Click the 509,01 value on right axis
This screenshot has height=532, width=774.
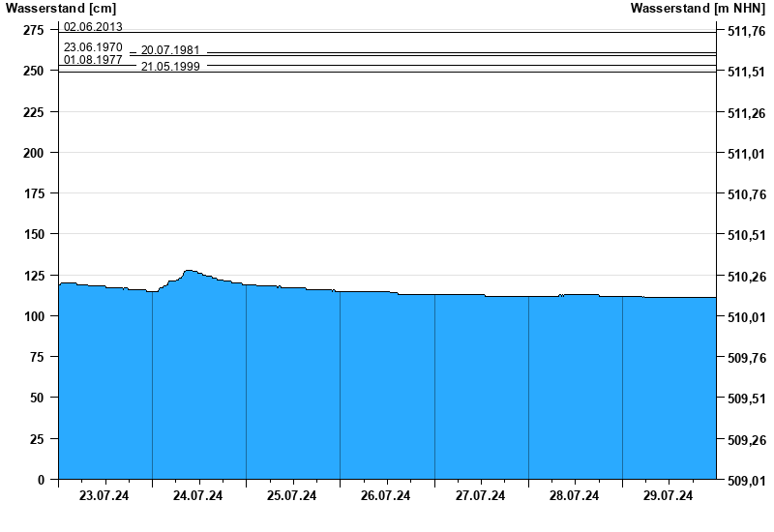[745, 480]
